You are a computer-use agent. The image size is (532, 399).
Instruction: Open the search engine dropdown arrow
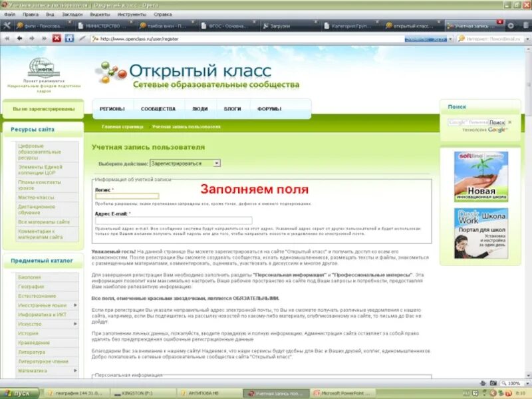point(527,39)
